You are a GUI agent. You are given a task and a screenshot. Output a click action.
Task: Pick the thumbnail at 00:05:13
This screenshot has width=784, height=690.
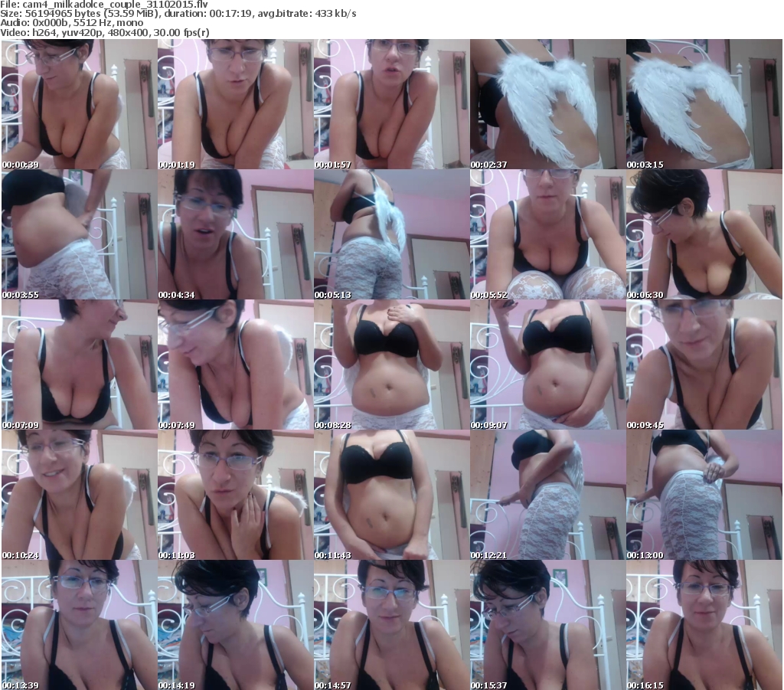(391, 234)
